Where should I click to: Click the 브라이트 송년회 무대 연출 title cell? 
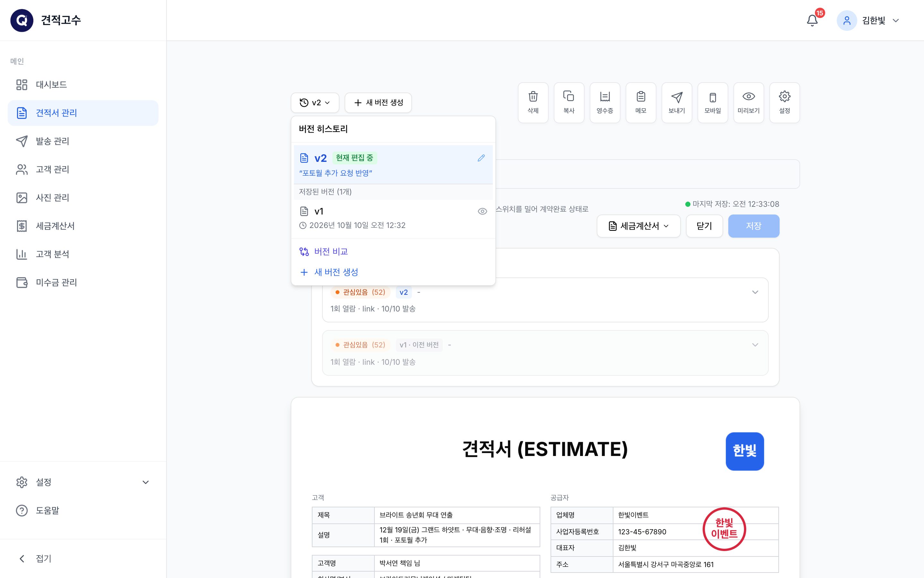[457, 515]
